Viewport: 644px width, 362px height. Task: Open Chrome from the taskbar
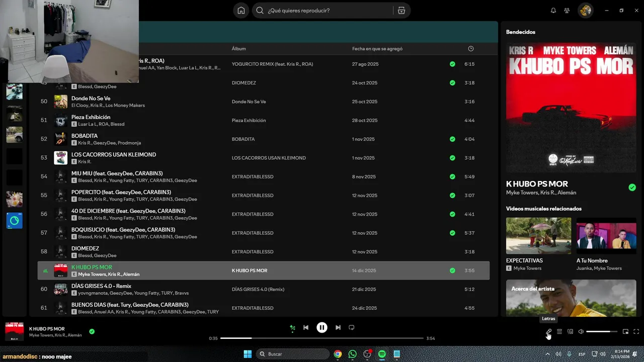pos(338,354)
